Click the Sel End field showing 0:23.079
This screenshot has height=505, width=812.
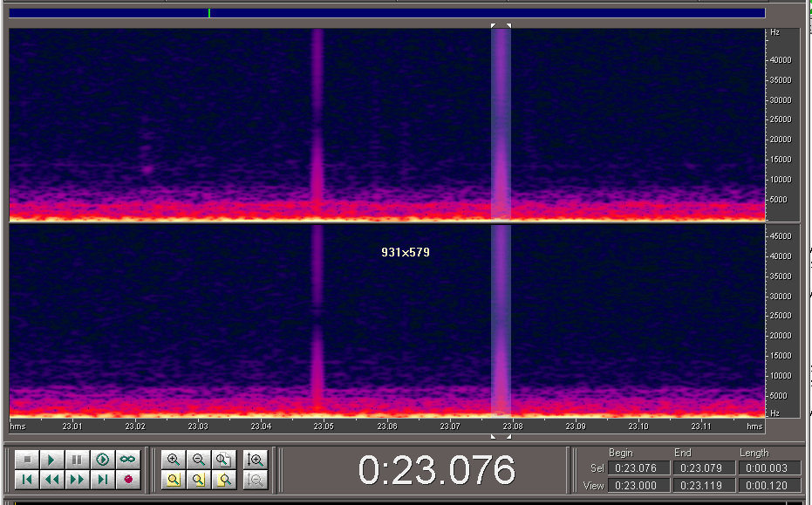click(704, 468)
